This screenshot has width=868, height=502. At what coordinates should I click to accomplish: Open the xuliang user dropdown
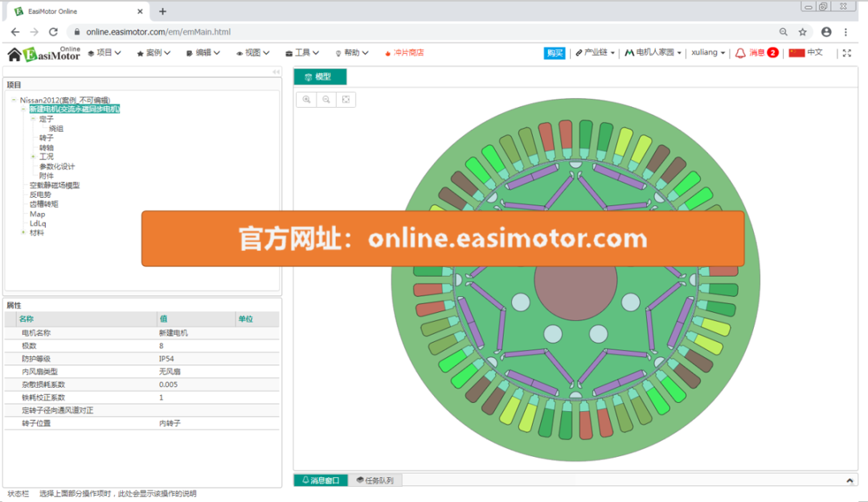706,52
